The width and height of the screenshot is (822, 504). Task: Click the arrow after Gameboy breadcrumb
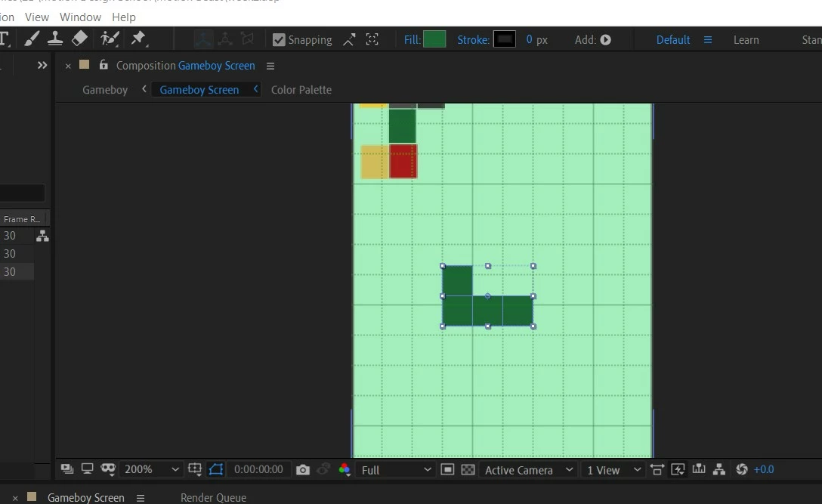[144, 89]
